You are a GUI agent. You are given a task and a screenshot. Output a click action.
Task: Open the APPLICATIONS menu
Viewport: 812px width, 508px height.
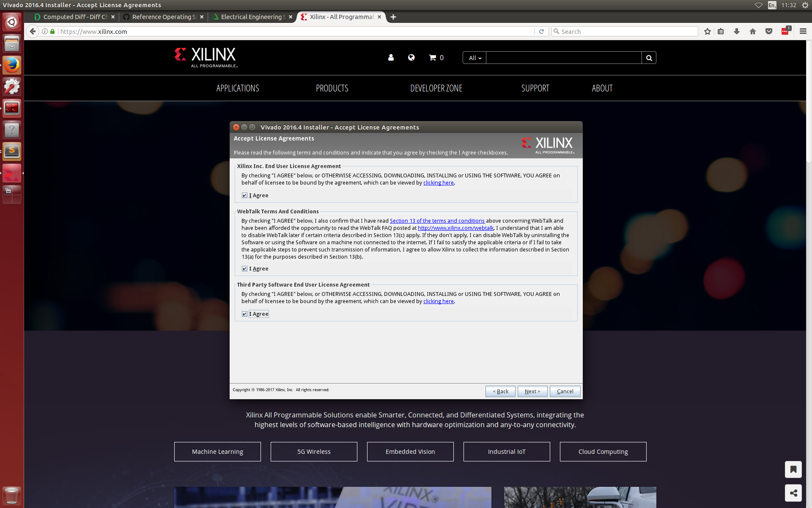(x=238, y=88)
